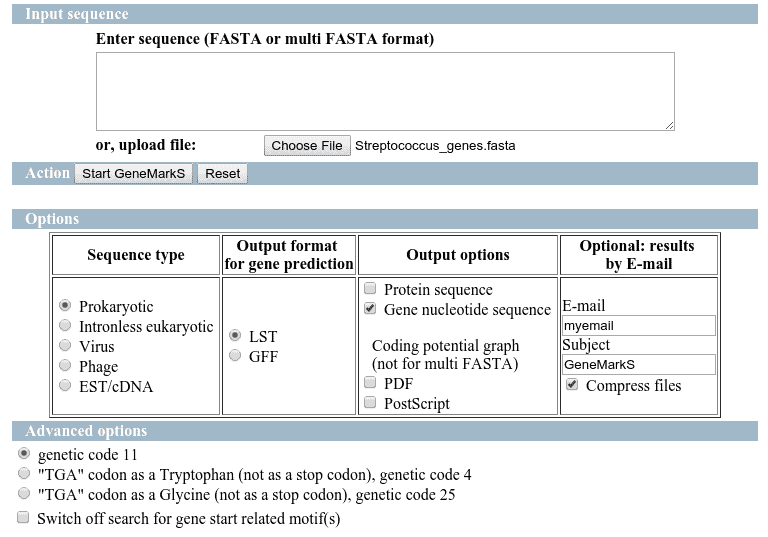Image resolution: width=768 pixels, height=537 pixels.
Task: Click the Reset button
Action: tap(222, 173)
